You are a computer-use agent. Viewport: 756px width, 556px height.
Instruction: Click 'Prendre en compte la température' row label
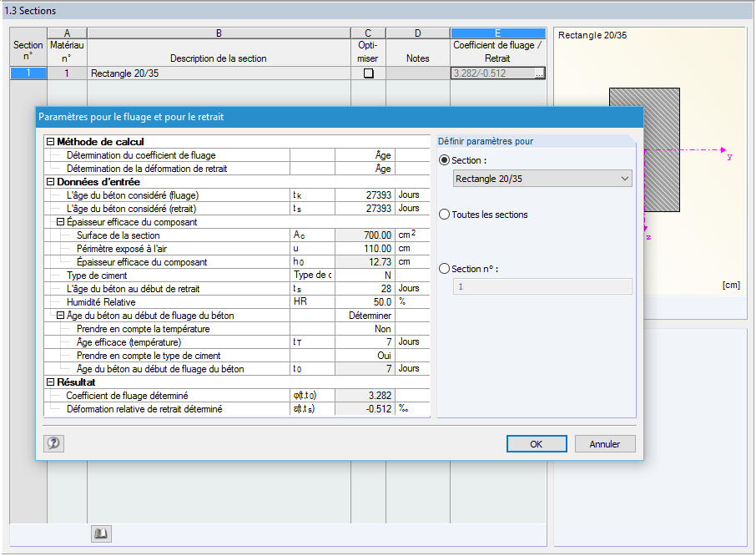coord(144,329)
